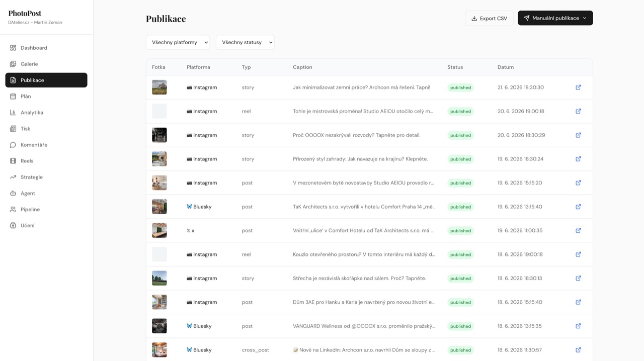Click the Učení brain icon

13,225
